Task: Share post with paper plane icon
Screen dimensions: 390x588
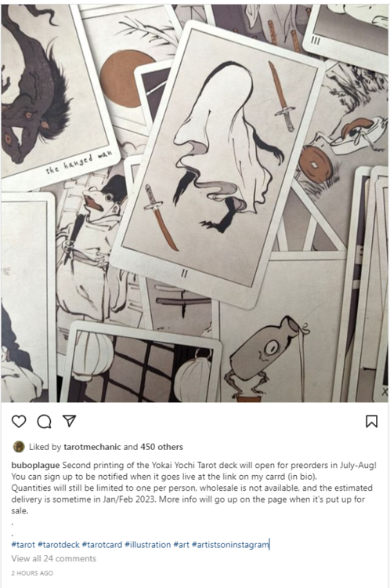Action: [x=70, y=421]
